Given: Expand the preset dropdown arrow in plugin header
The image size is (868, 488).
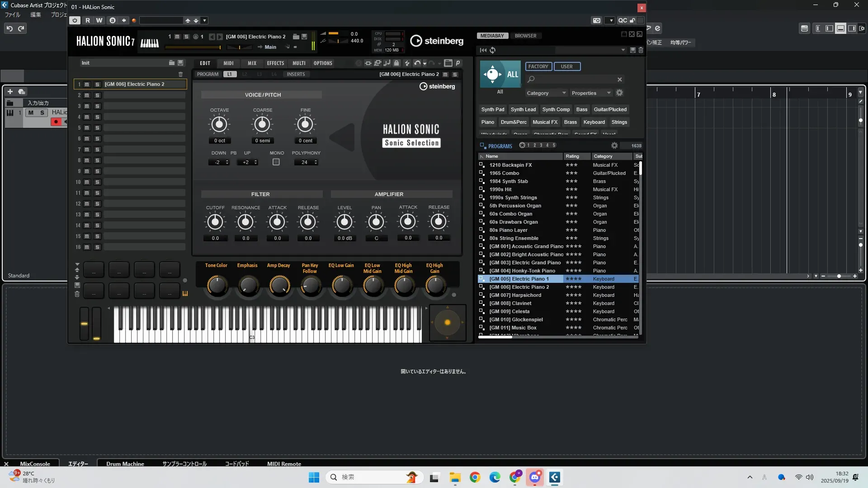Looking at the screenshot, I should click(205, 20).
